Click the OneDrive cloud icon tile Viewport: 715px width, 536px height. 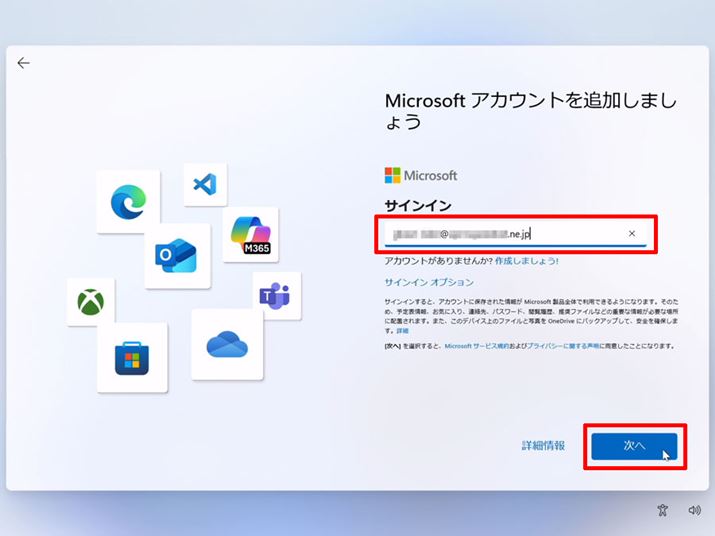click(227, 344)
